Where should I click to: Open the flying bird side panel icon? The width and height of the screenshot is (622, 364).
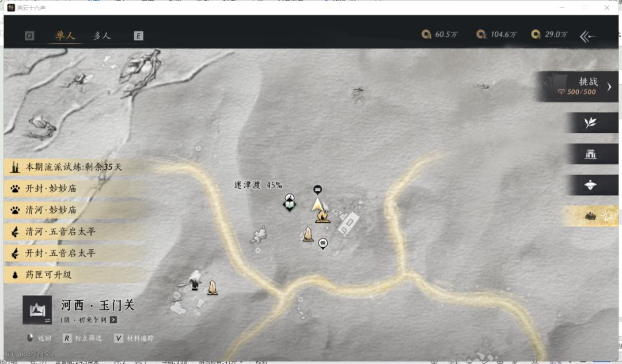(x=590, y=185)
